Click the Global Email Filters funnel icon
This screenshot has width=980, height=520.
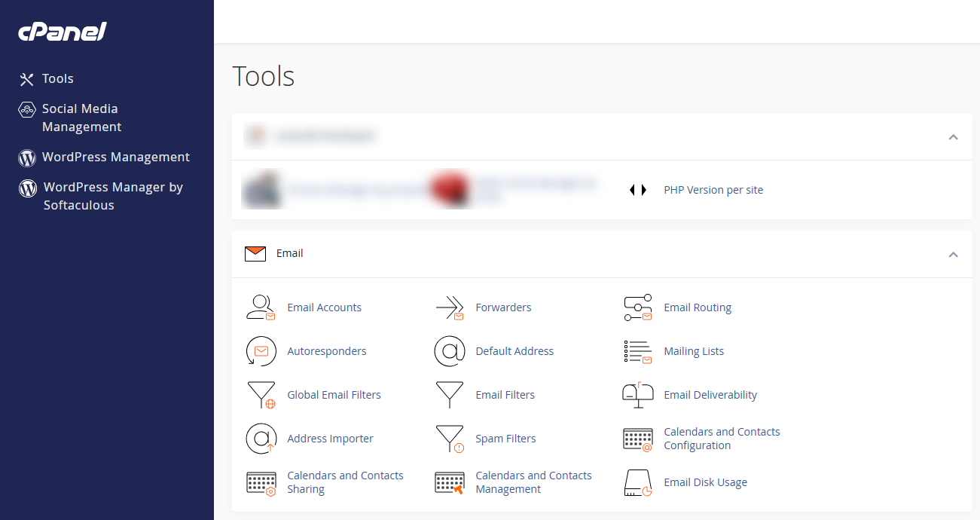pyautogui.click(x=261, y=395)
